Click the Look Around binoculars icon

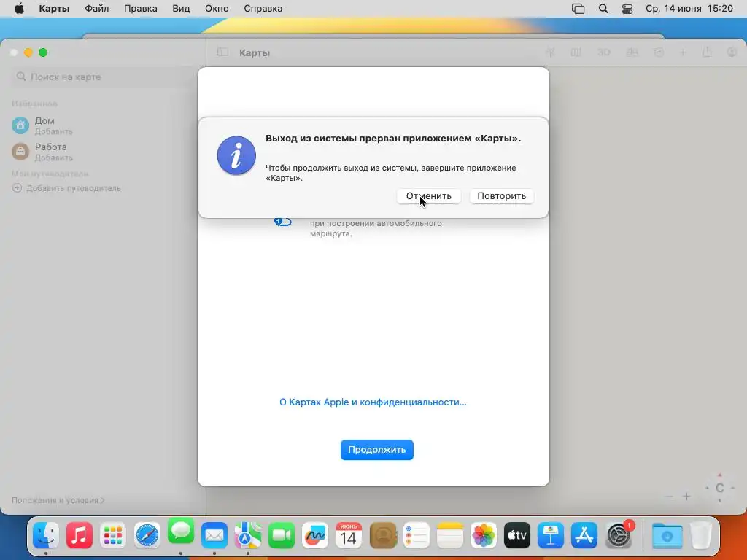pyautogui.click(x=632, y=52)
